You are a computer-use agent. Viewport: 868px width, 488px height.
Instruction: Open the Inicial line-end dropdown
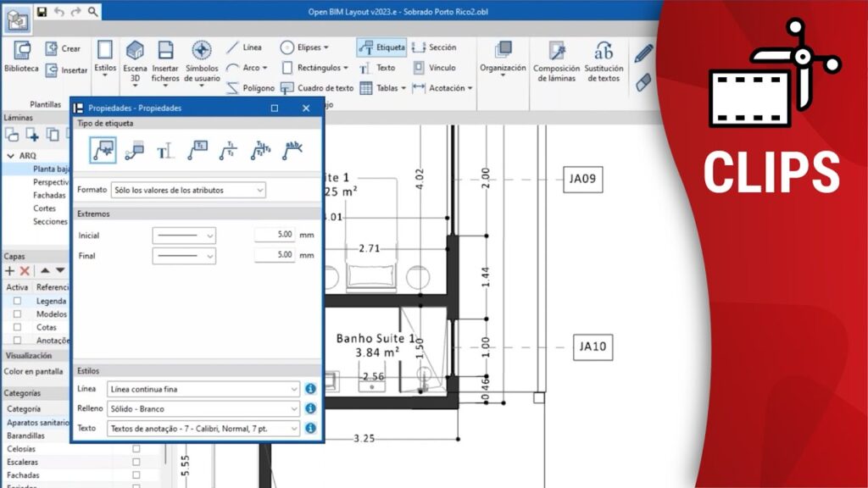click(x=184, y=235)
